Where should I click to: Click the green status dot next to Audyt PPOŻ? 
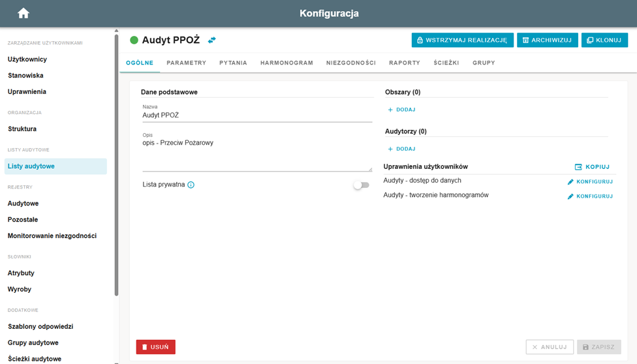point(134,40)
